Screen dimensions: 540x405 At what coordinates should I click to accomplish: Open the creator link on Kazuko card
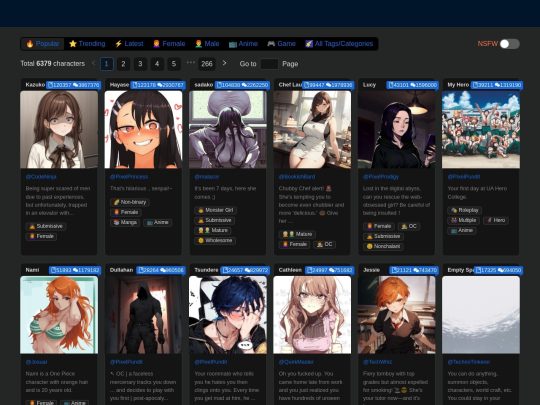[41, 177]
